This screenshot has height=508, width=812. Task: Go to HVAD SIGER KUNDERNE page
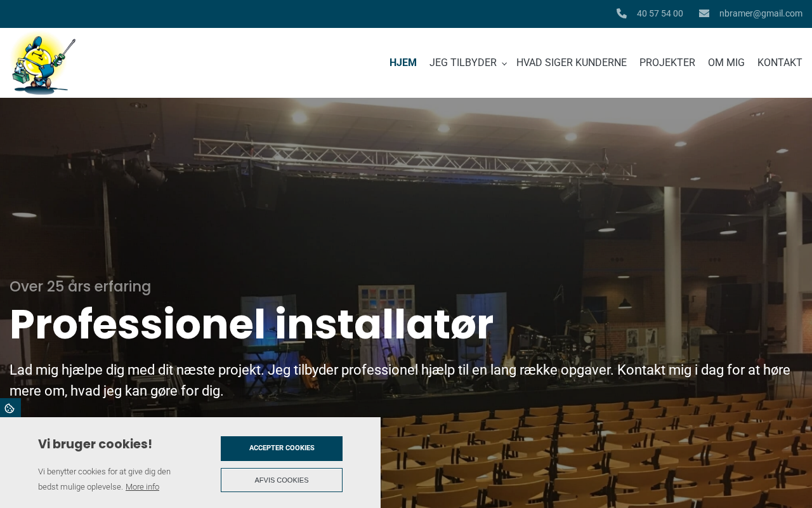572,63
